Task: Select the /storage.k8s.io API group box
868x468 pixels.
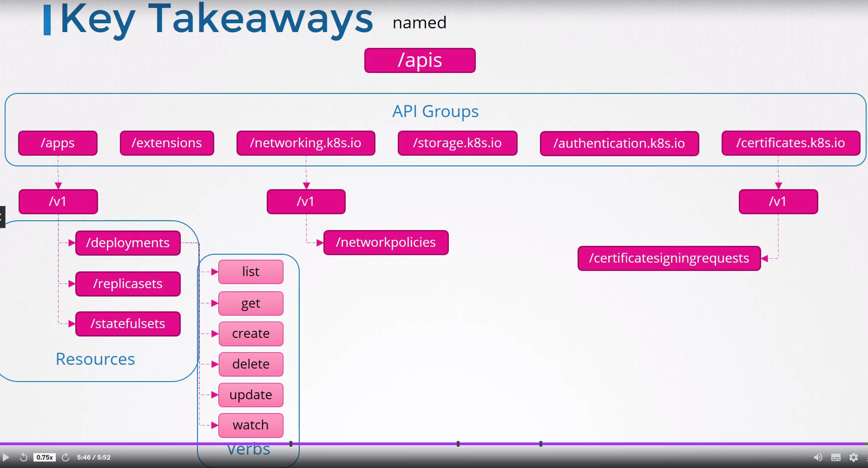Action: 457,143
